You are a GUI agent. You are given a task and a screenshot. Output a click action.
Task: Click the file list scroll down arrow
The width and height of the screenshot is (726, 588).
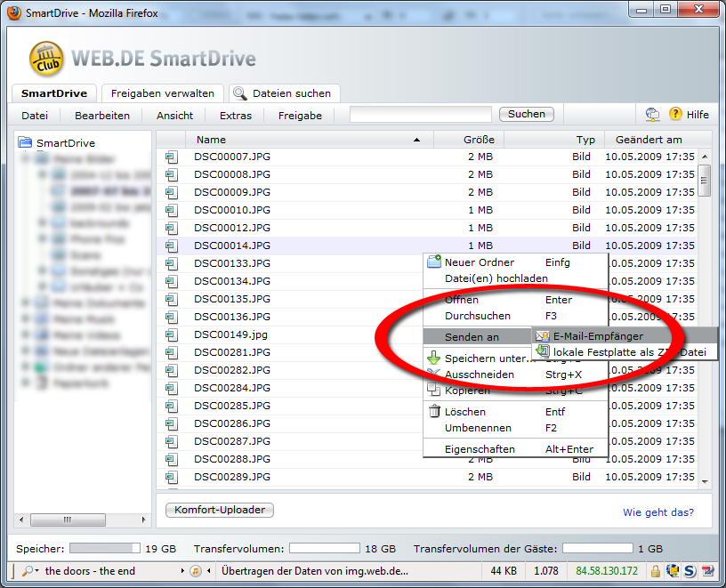coord(705,482)
